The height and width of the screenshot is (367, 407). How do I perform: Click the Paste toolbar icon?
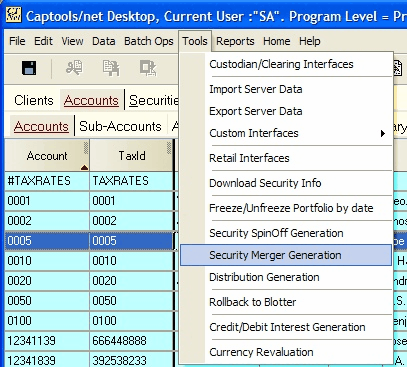tap(148, 68)
